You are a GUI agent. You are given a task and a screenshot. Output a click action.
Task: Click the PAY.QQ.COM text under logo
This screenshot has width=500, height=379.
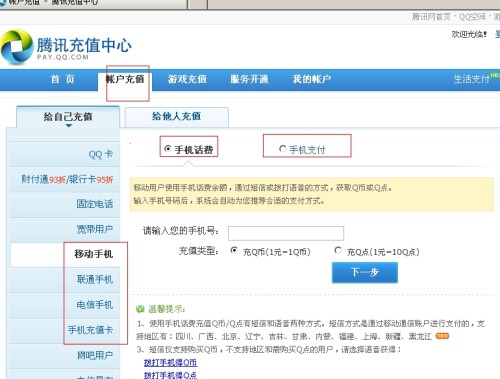click(63, 57)
